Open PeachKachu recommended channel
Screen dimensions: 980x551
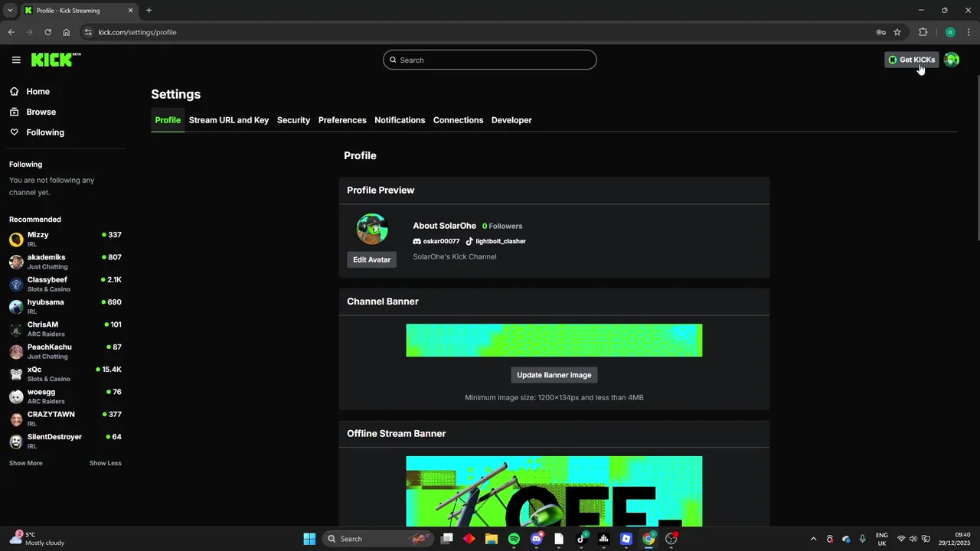pos(65,351)
